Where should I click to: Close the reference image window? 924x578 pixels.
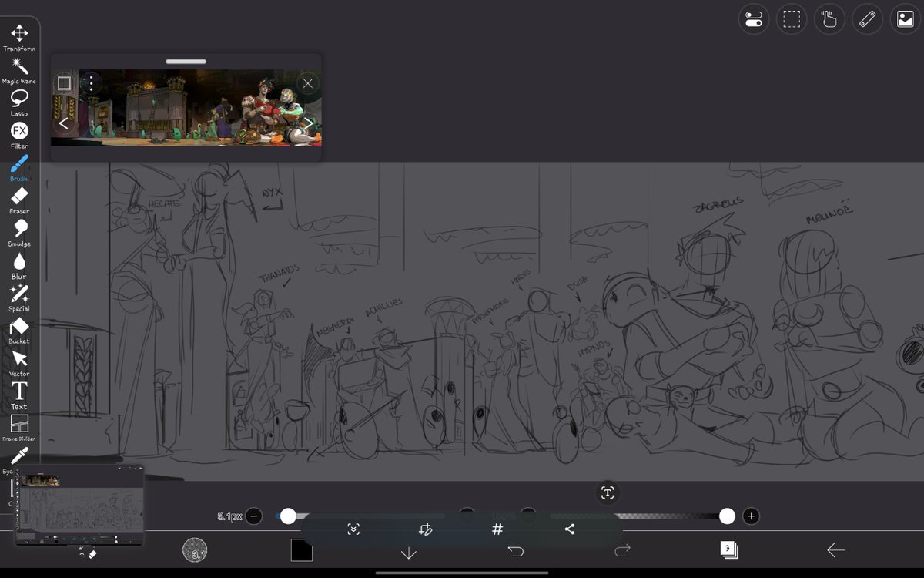(308, 83)
